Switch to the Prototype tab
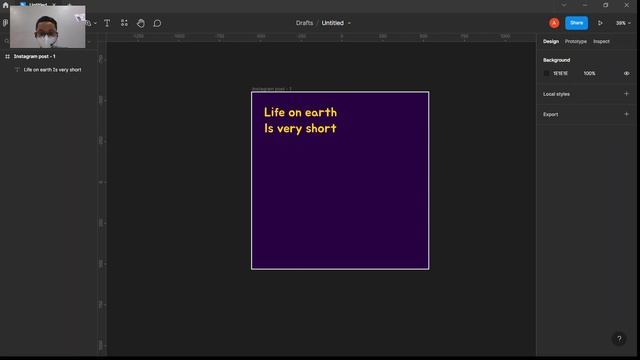 tap(576, 42)
